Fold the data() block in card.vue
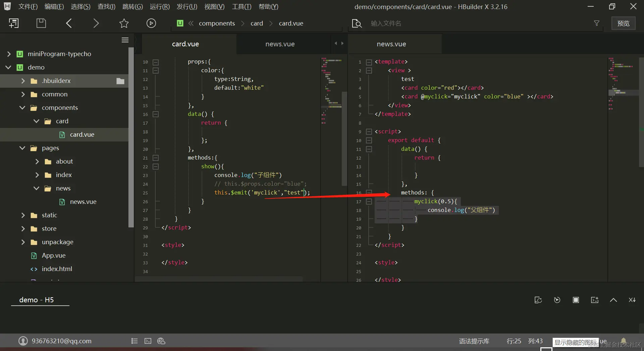 [x=156, y=114]
